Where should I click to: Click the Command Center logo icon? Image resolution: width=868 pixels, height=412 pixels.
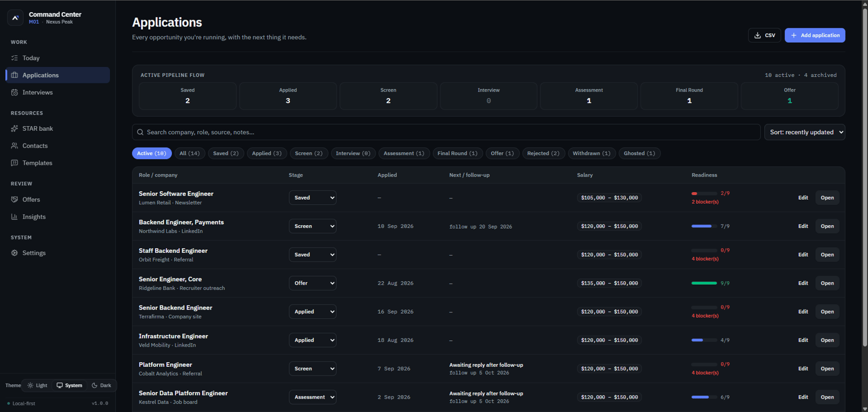click(x=16, y=18)
